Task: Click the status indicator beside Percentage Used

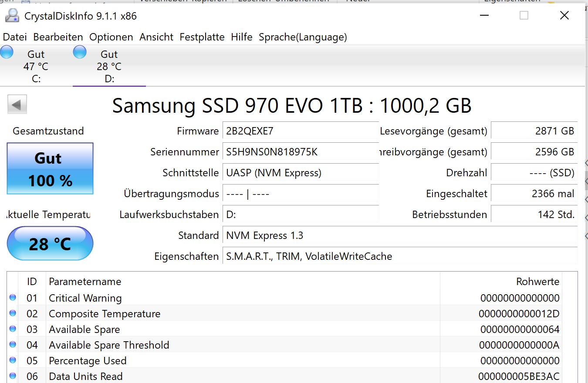Action: click(13, 360)
